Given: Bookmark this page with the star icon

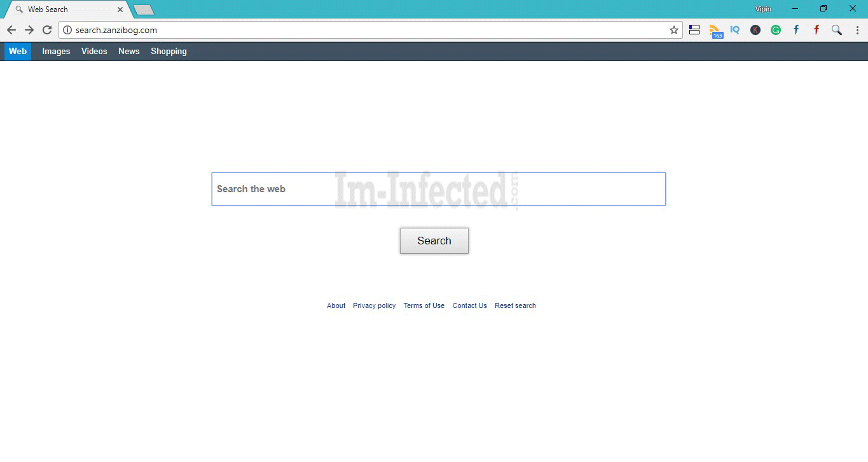Looking at the screenshot, I should point(673,29).
